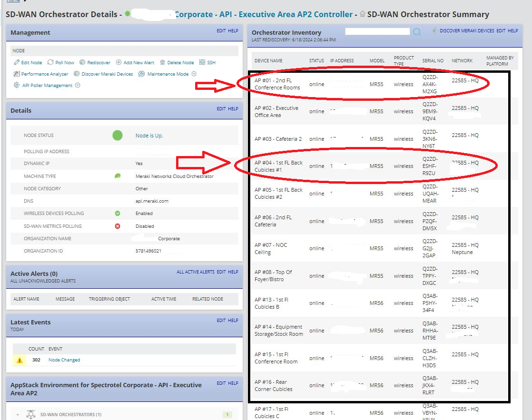Select AP #03 - Cafeteria 2 device

tap(278, 139)
